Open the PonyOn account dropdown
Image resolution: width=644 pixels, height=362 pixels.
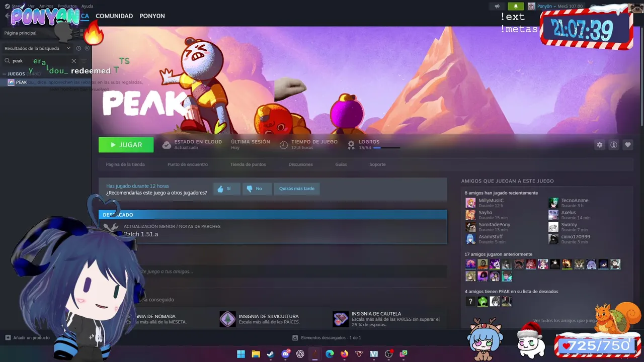(x=546, y=6)
